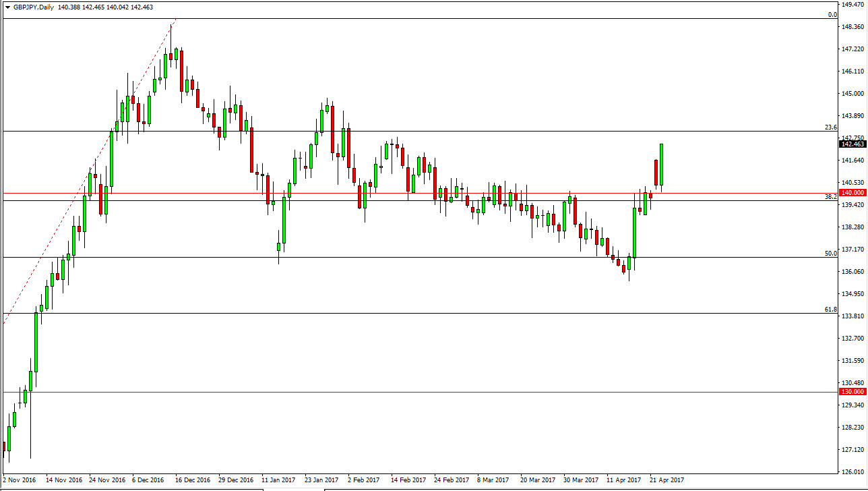
Task: Click the latest green candle at far right
Action: click(662, 165)
